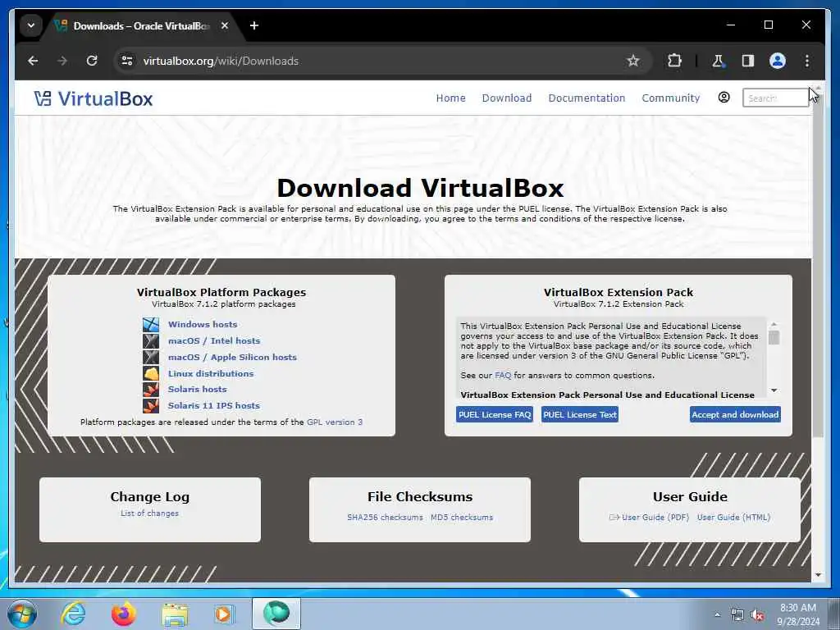Image resolution: width=840 pixels, height=630 pixels.
Task: Open Chrome Labs flask icon
Action: pyautogui.click(x=718, y=61)
